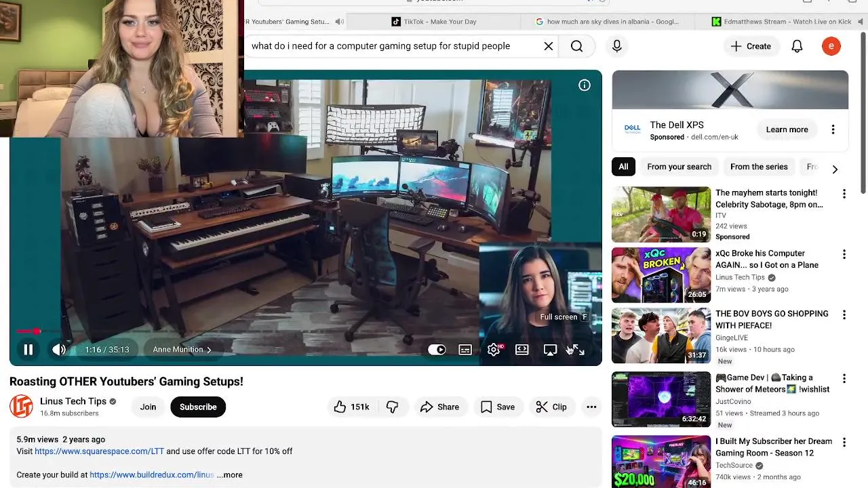Open notifications bell
Image resolution: width=868 pixels, height=488 pixels.
[x=797, y=46]
